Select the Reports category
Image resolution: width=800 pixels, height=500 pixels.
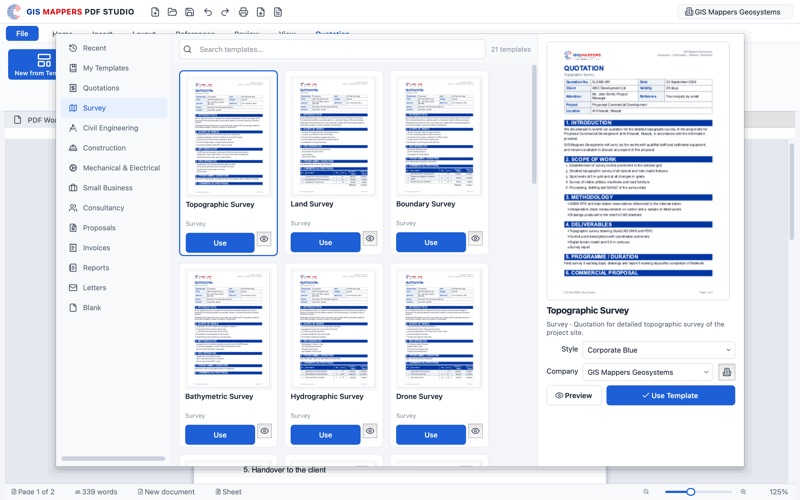[113, 267]
